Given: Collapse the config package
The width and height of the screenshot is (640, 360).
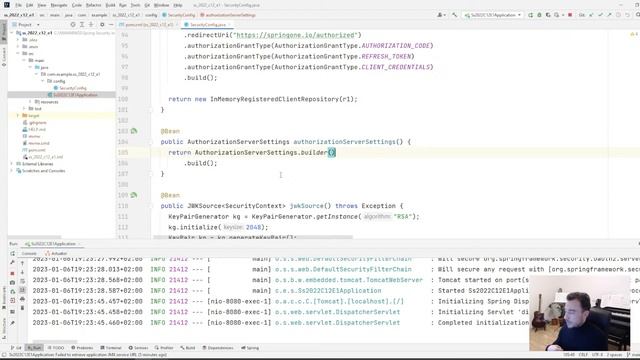Looking at the screenshot, I should pos(42,81).
